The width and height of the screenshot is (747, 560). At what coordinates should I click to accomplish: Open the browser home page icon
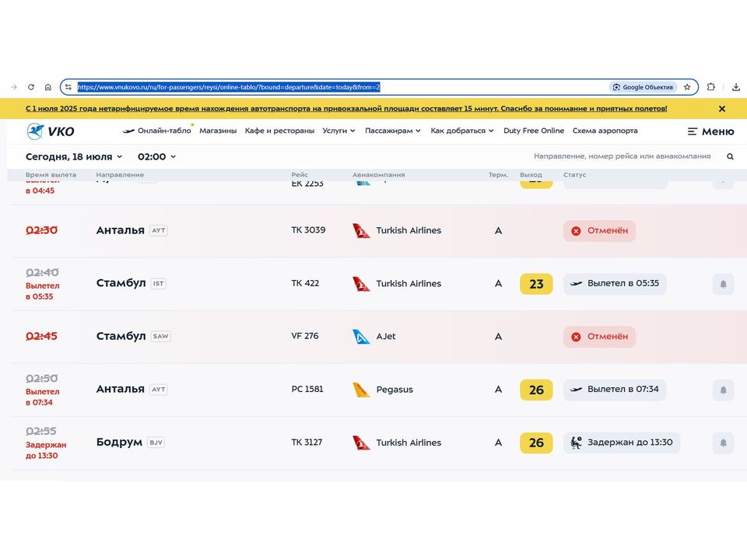tap(48, 87)
